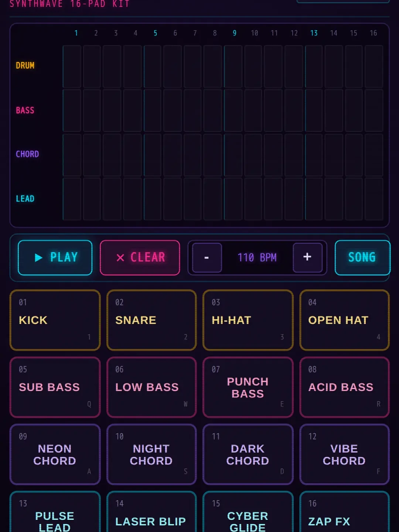Toggle DRUM row step 16
The image size is (399, 532).
pyautogui.click(x=374, y=66)
